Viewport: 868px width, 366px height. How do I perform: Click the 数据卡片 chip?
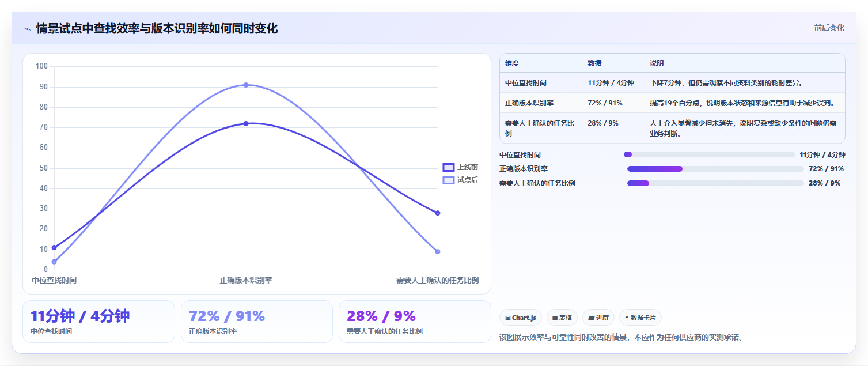pyautogui.click(x=640, y=318)
